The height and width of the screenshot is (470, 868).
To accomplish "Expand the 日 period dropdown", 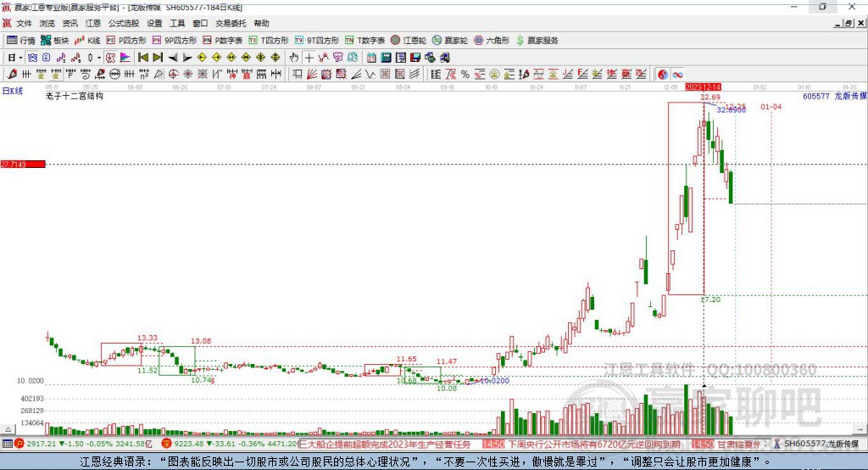I will tap(20, 58).
